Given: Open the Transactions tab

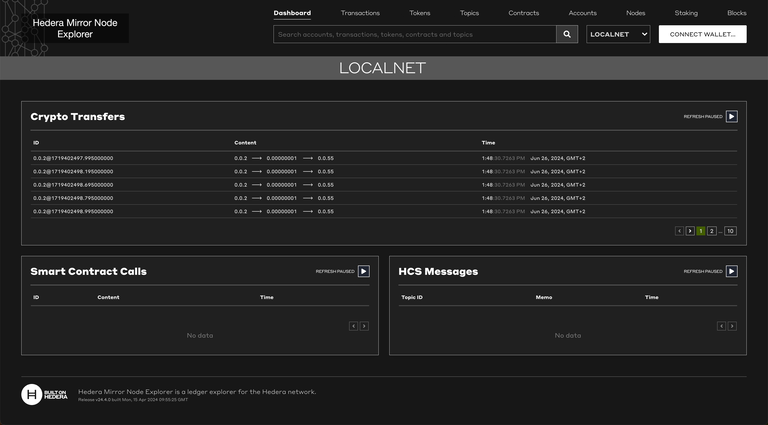Looking at the screenshot, I should (360, 13).
